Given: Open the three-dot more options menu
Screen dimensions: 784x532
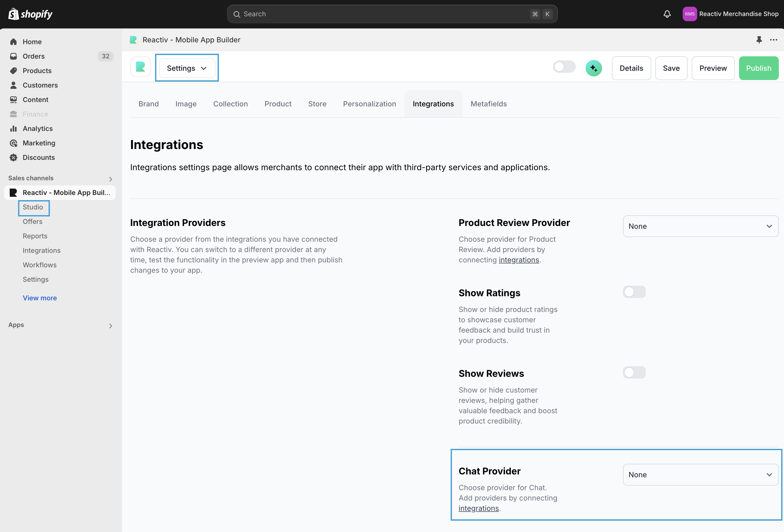Looking at the screenshot, I should [774, 40].
